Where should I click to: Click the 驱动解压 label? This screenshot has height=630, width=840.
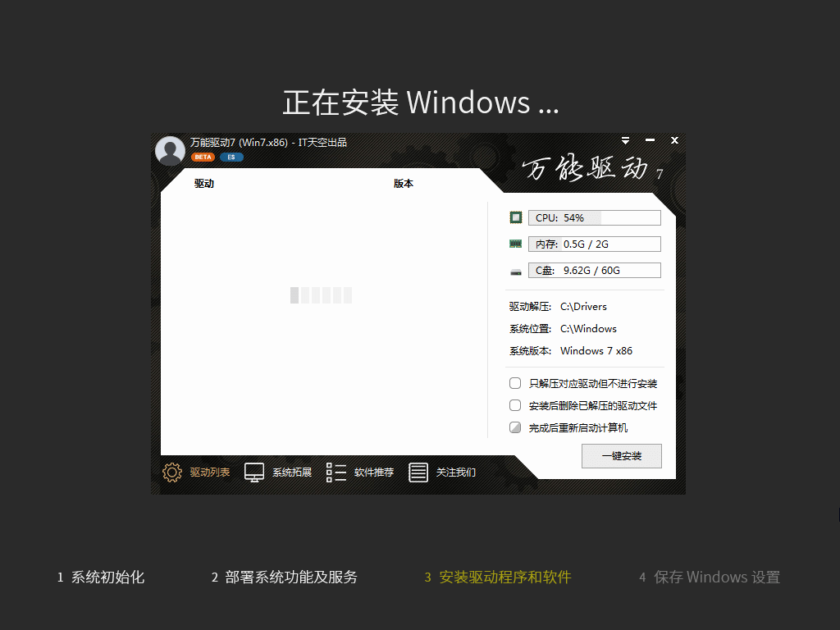point(530,307)
